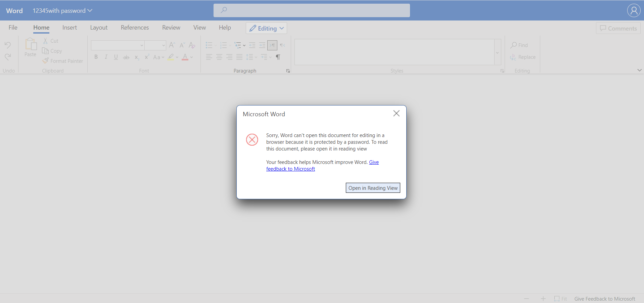Switch to the References tab
Image resolution: width=644 pixels, height=303 pixels.
pos(135,28)
